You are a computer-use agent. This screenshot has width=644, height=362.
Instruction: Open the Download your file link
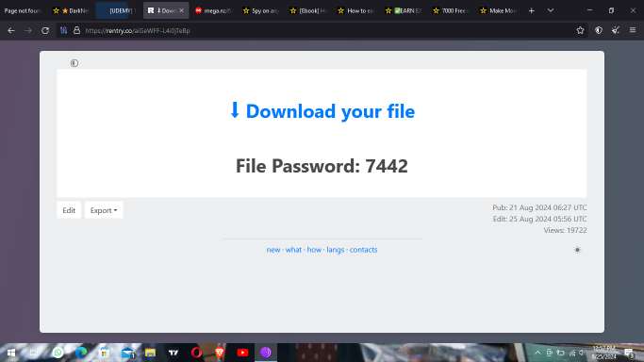coord(322,111)
